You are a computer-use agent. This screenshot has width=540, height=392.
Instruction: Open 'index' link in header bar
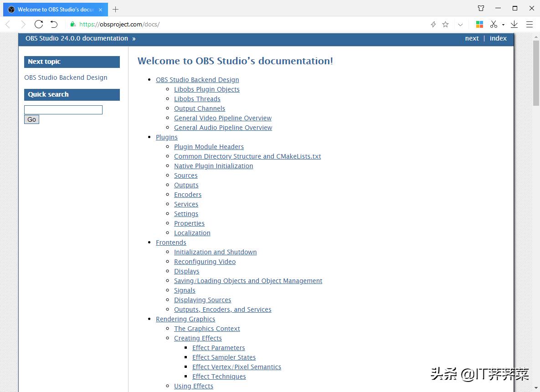click(x=498, y=38)
